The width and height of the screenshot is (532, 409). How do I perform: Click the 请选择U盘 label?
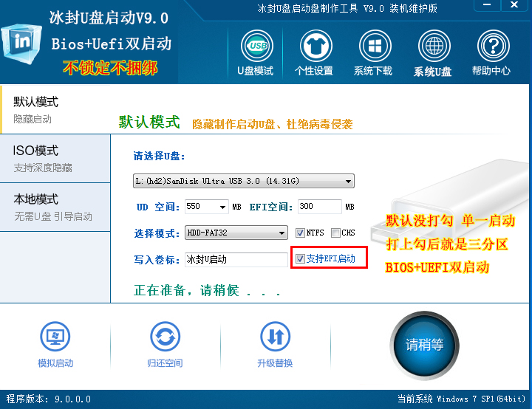point(159,156)
